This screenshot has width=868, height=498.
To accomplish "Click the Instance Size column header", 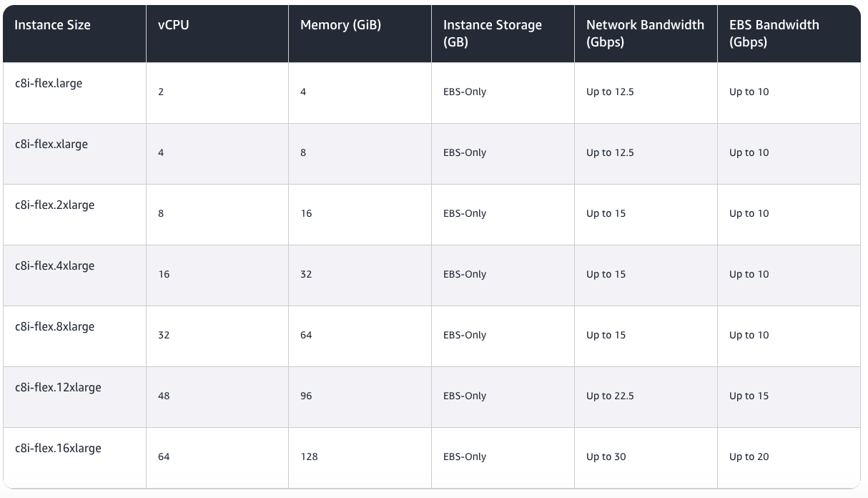I will pyautogui.click(x=52, y=25).
